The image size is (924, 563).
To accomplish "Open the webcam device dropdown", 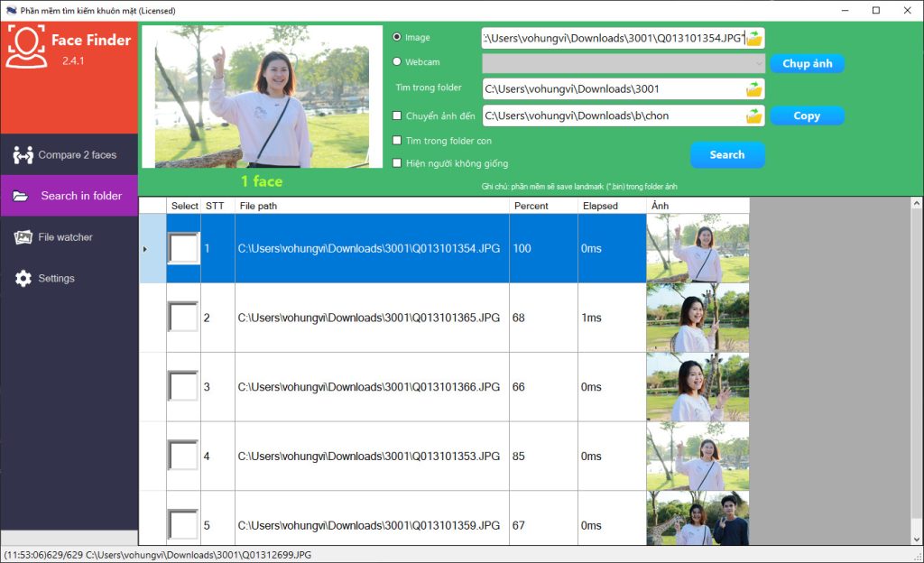I will pyautogui.click(x=756, y=61).
